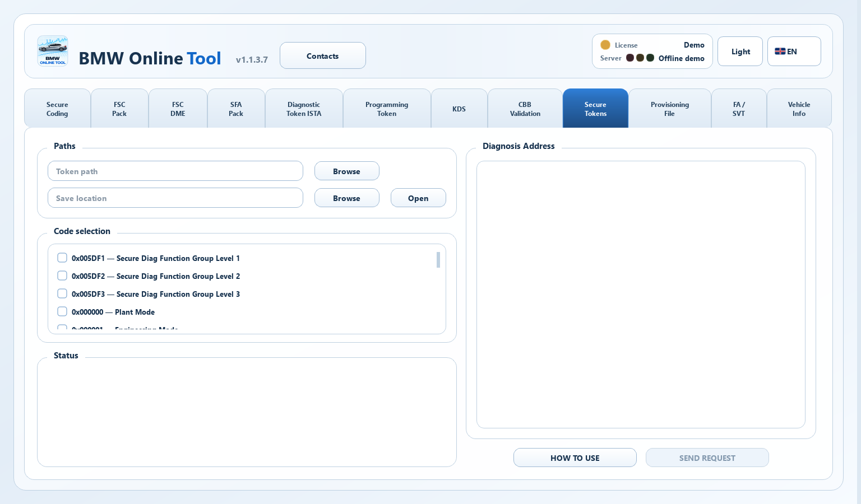Switch to the Vehicle Info tab

tap(799, 109)
